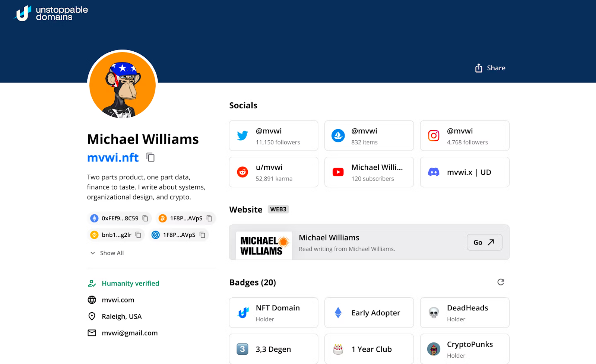Open the Twitter @mvwi social card
Viewport: 596px width, 364px height.
[x=273, y=135]
